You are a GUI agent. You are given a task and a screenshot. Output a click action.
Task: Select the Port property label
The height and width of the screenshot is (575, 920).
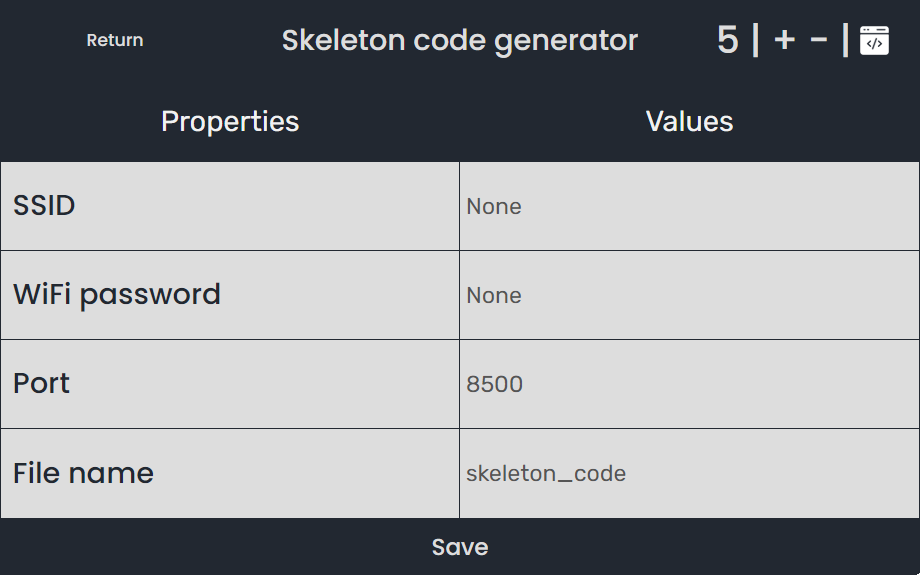click(41, 384)
